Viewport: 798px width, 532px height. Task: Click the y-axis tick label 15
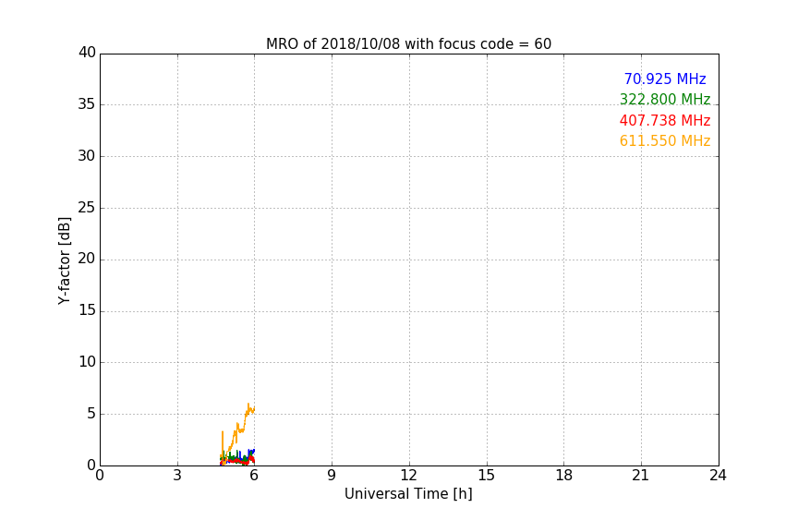pos(87,310)
